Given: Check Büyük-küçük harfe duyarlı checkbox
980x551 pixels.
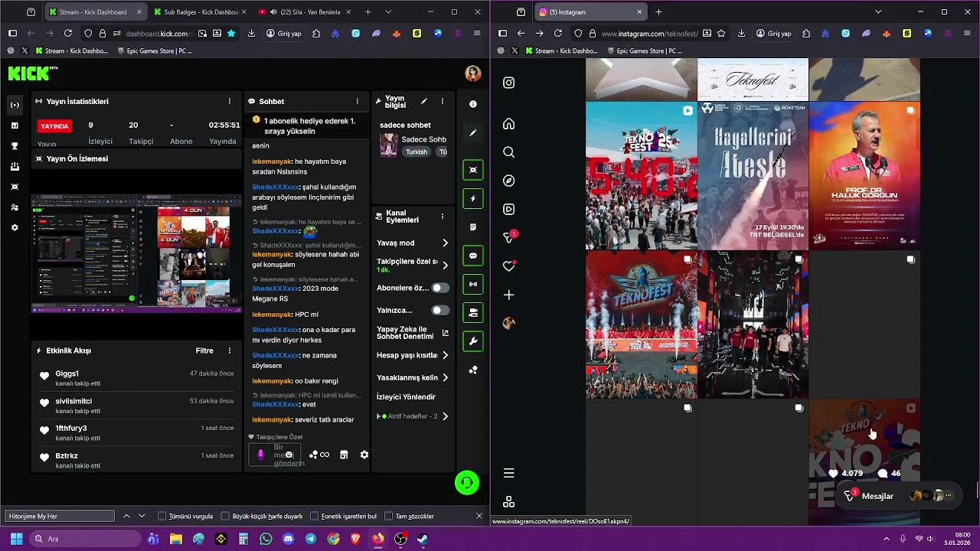Looking at the screenshot, I should click(x=225, y=517).
